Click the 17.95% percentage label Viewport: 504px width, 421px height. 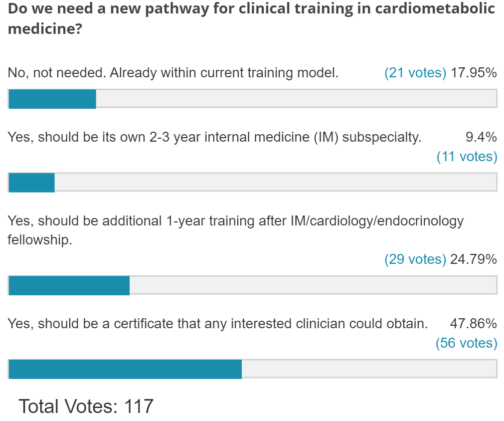click(474, 73)
